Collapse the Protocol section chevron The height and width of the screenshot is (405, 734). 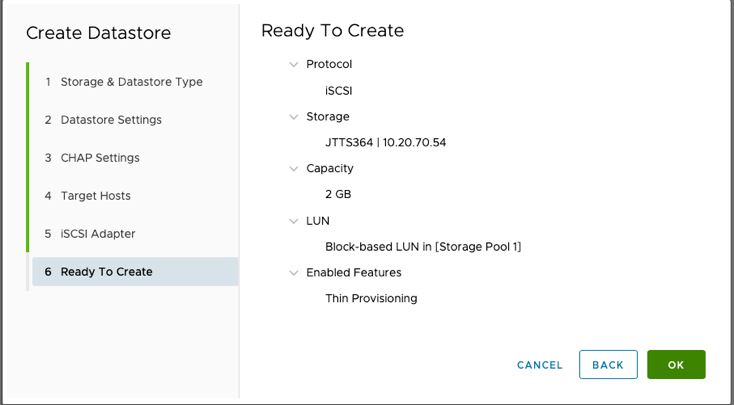click(293, 64)
